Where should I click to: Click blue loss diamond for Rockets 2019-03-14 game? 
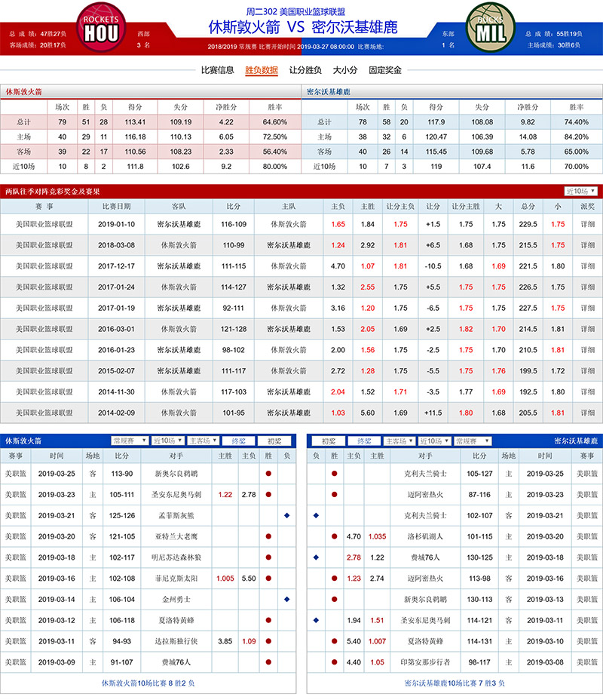click(286, 600)
